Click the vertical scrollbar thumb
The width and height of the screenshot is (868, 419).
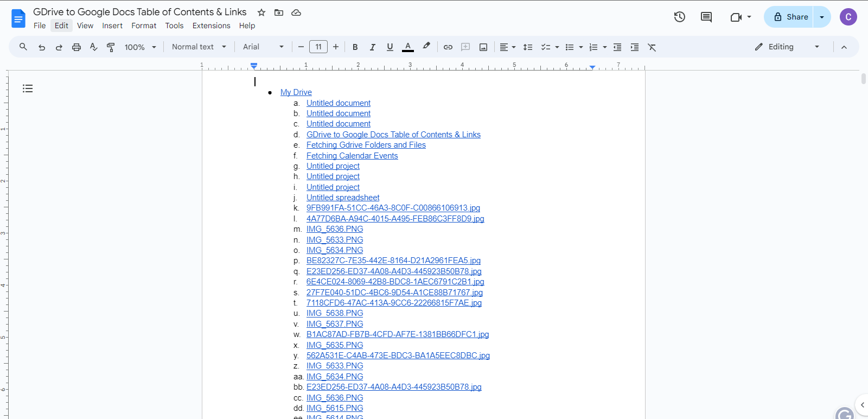point(864,79)
